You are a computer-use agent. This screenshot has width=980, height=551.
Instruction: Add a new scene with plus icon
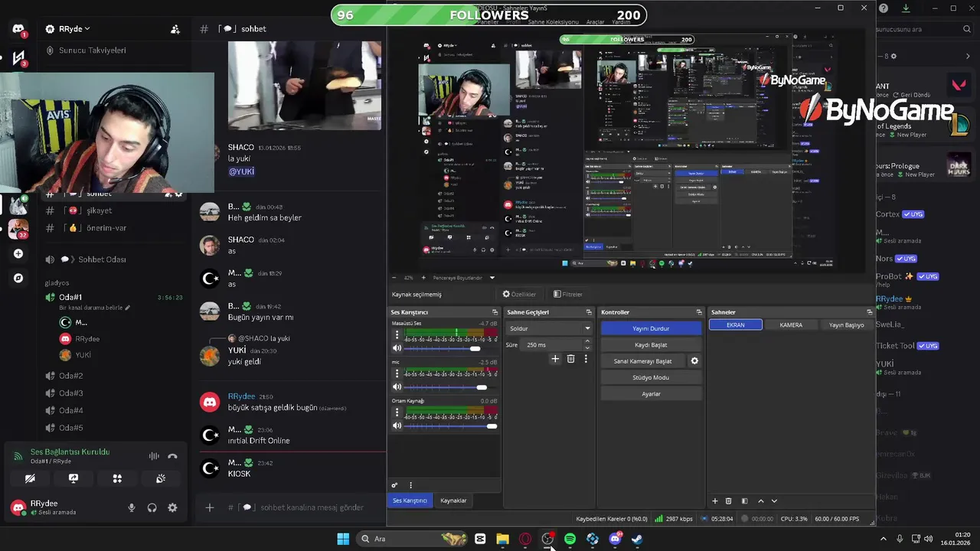pyautogui.click(x=715, y=501)
